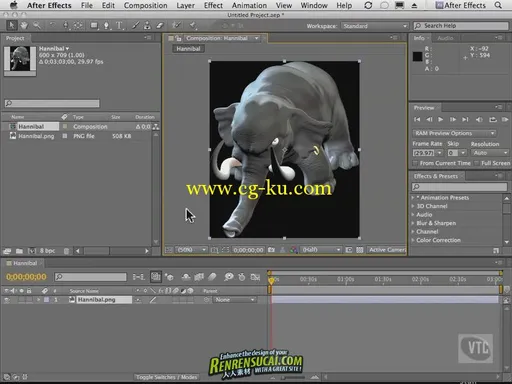512x384 pixels.
Task: Take snapshot with camera icon in viewer
Action: pos(271,250)
